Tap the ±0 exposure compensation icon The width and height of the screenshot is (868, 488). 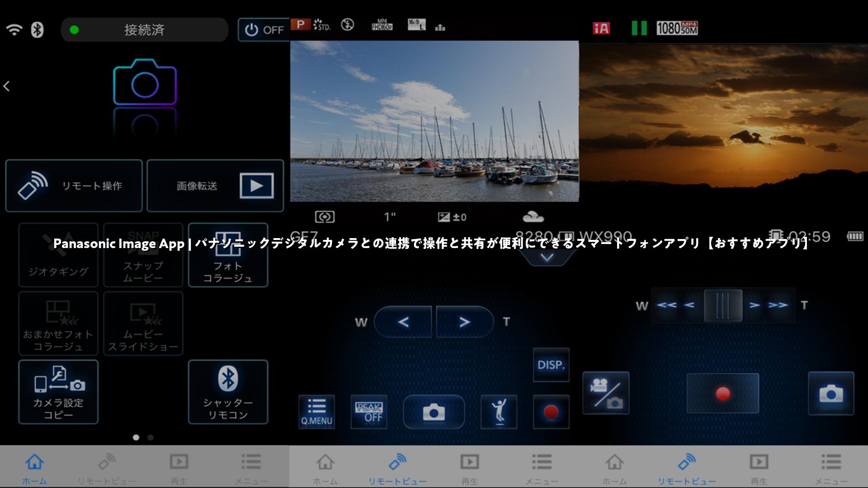coord(452,217)
